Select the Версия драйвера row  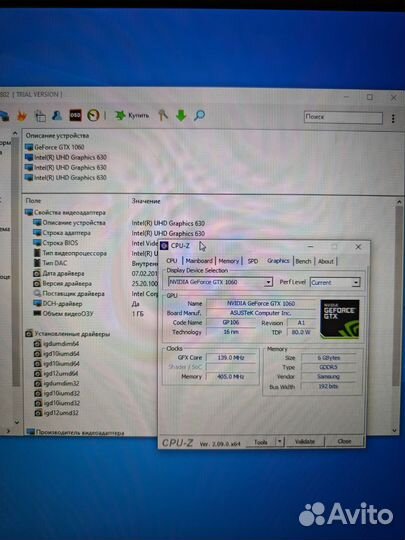[63, 283]
